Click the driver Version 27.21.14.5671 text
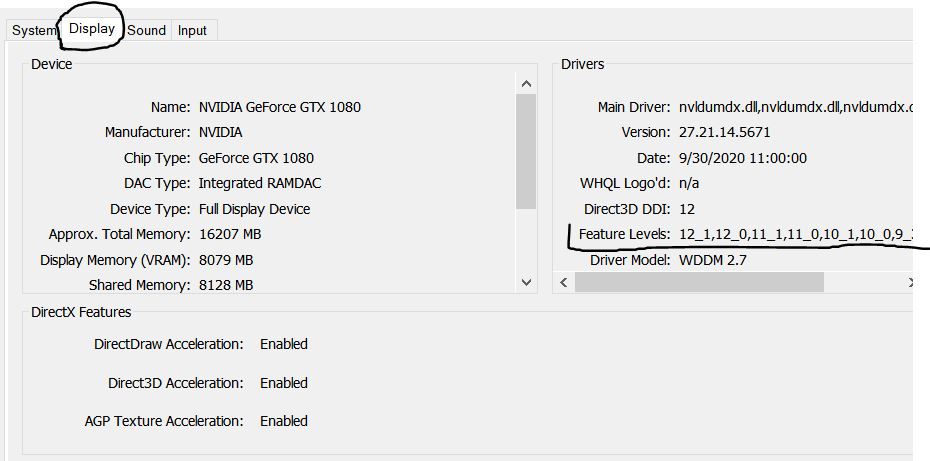The height and width of the screenshot is (461, 930). pyautogui.click(x=725, y=132)
